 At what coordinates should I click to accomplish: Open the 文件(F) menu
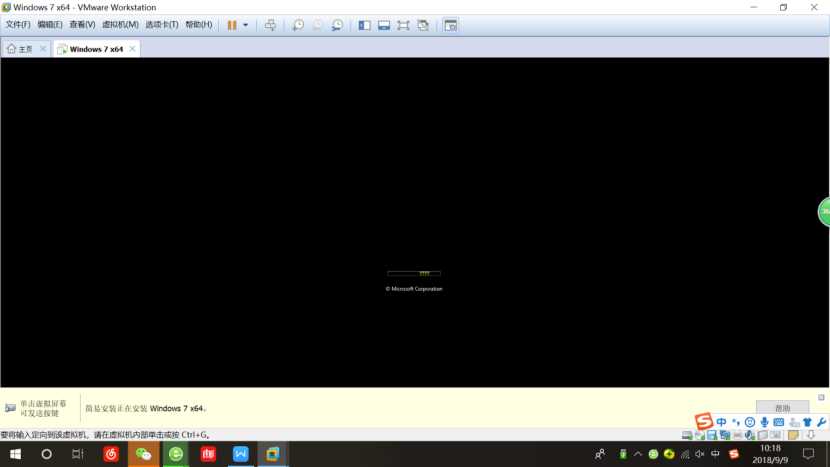tap(18, 24)
